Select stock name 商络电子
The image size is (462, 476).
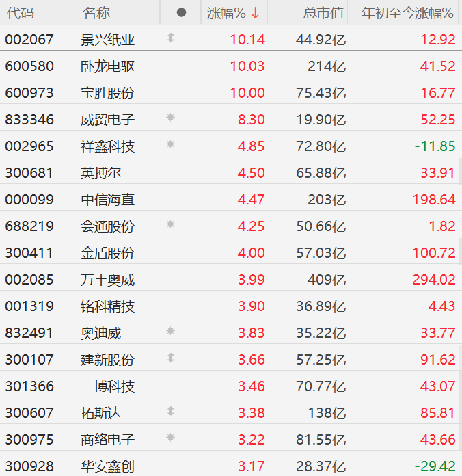107,440
